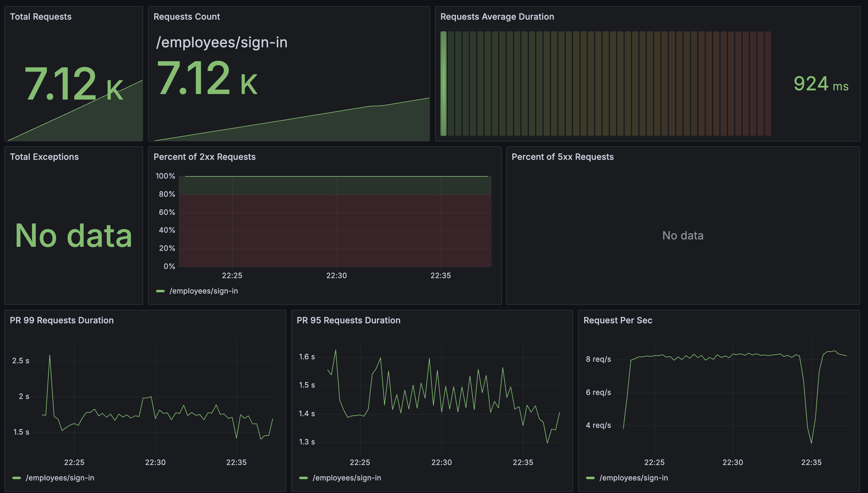Click legend color swatch in Percent of 2xx panel

pyautogui.click(x=160, y=291)
